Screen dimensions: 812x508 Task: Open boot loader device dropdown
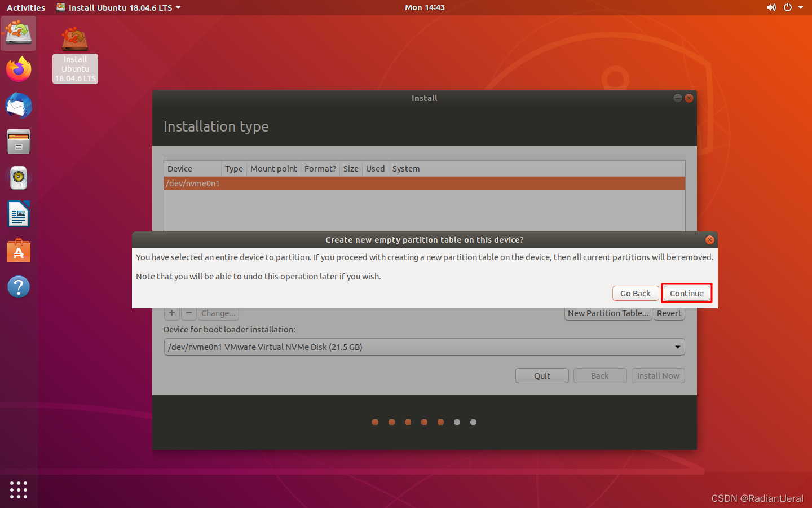(x=424, y=347)
